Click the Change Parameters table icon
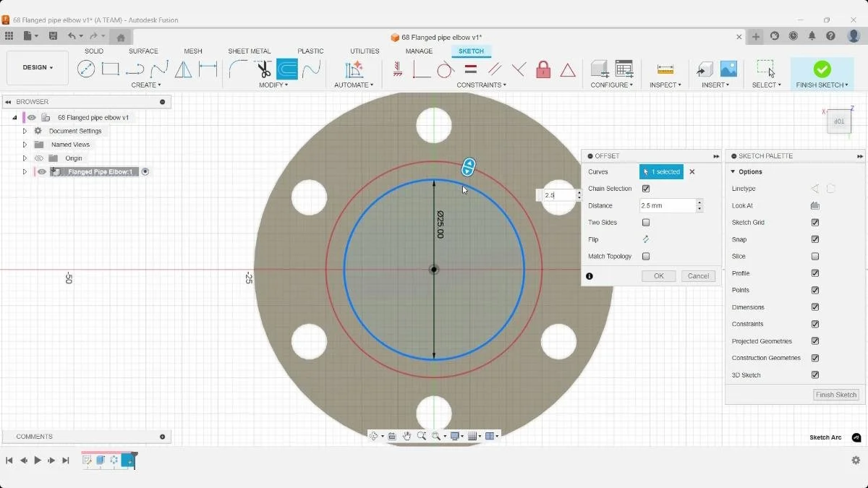 tap(624, 69)
